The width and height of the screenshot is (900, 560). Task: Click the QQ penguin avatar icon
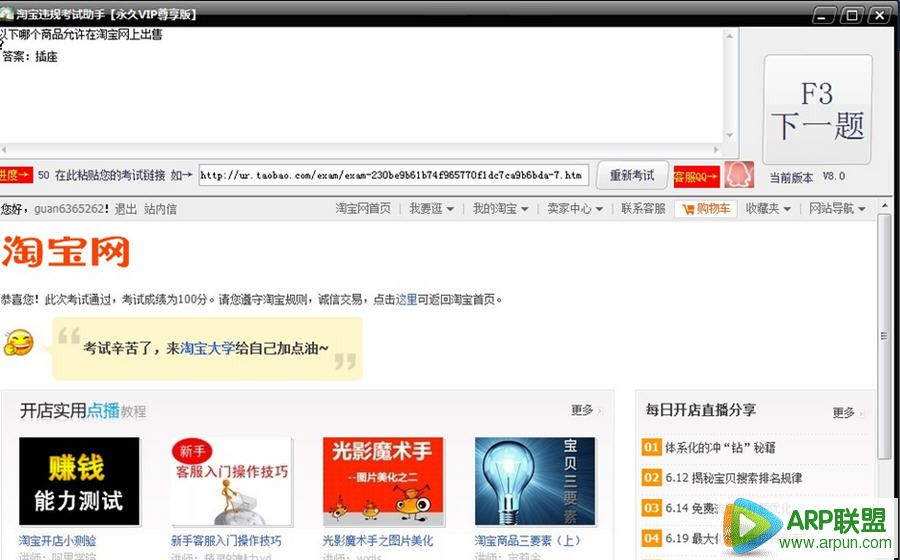(738, 175)
